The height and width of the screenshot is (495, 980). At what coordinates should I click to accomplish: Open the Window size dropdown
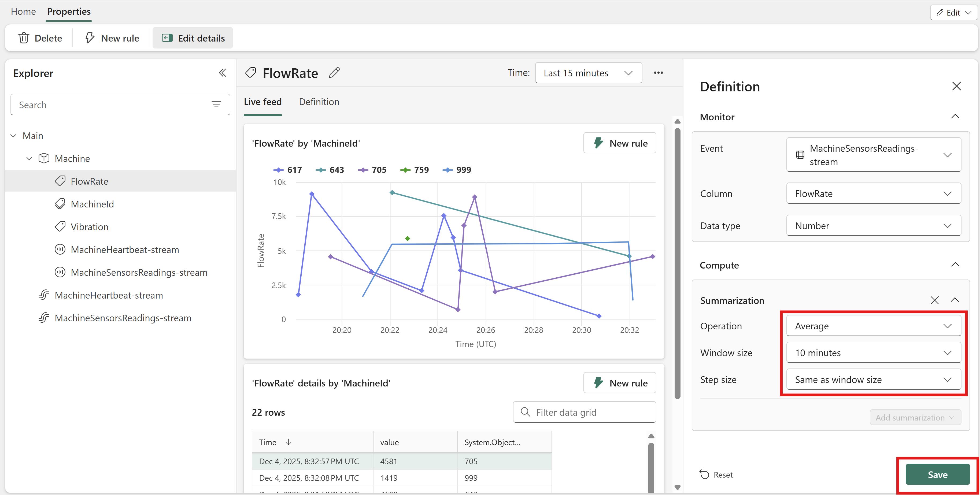(874, 353)
